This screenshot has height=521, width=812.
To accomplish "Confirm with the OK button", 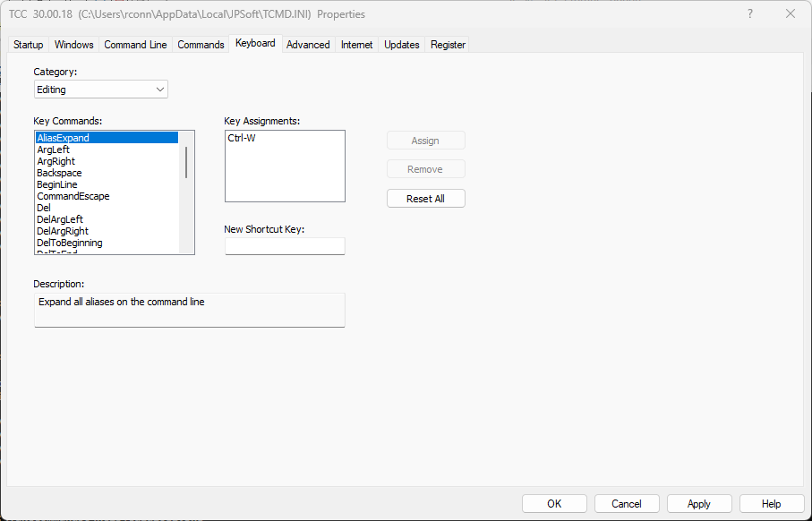I will 555,504.
